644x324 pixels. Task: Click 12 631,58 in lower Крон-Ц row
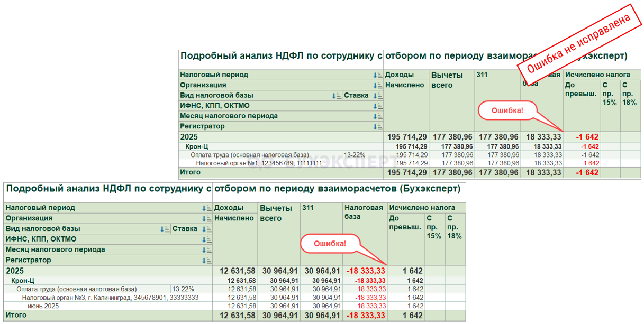241,281
